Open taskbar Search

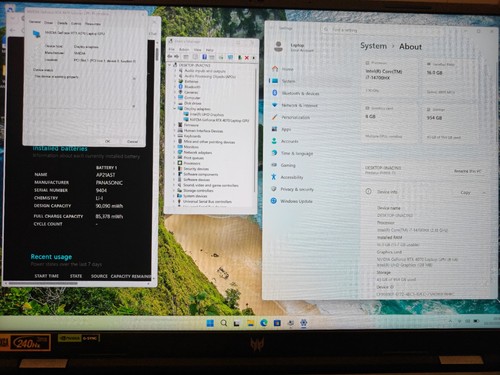[224, 323]
